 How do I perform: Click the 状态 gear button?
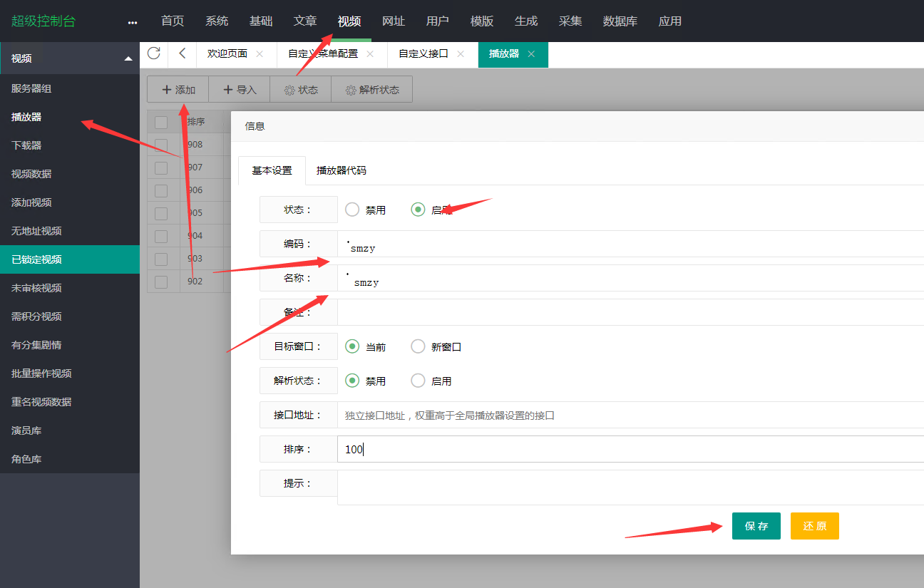pyautogui.click(x=300, y=90)
